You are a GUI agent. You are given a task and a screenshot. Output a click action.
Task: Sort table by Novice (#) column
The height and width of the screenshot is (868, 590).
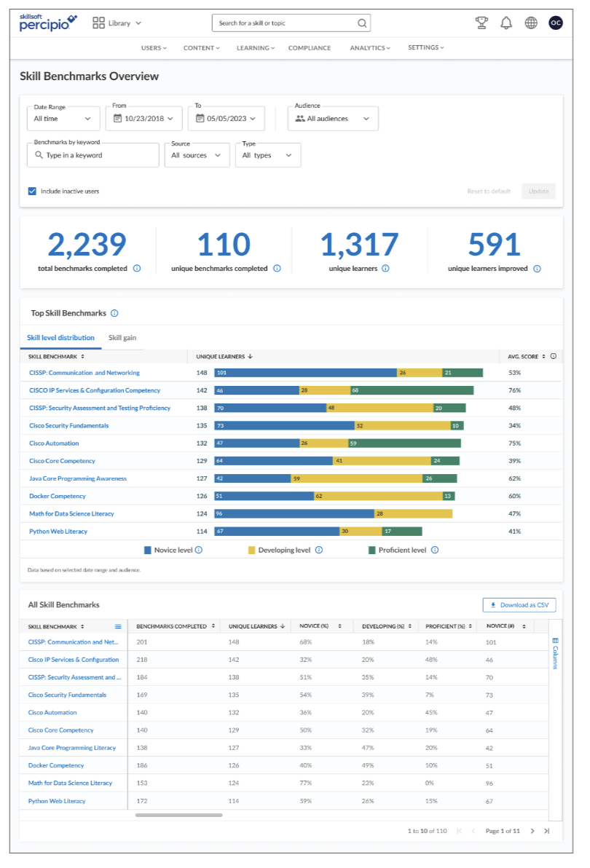[x=506, y=626]
